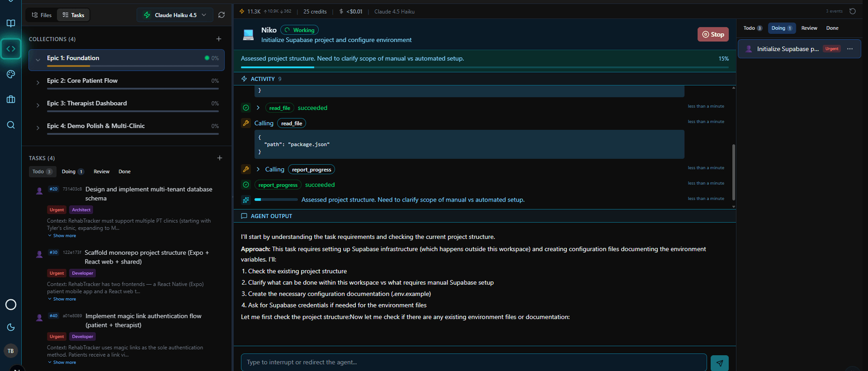Click the 15% agent progress bar
Screen dimensions: 868x371
pyautogui.click(x=484, y=67)
